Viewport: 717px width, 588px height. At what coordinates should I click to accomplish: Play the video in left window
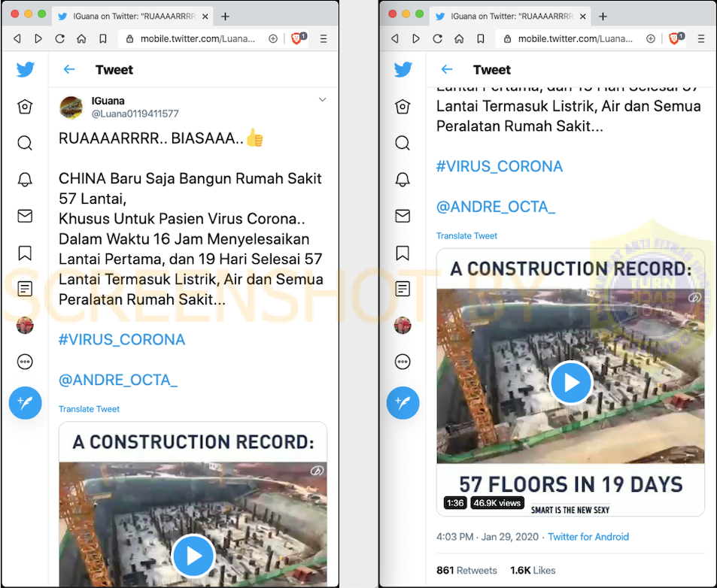click(x=193, y=556)
